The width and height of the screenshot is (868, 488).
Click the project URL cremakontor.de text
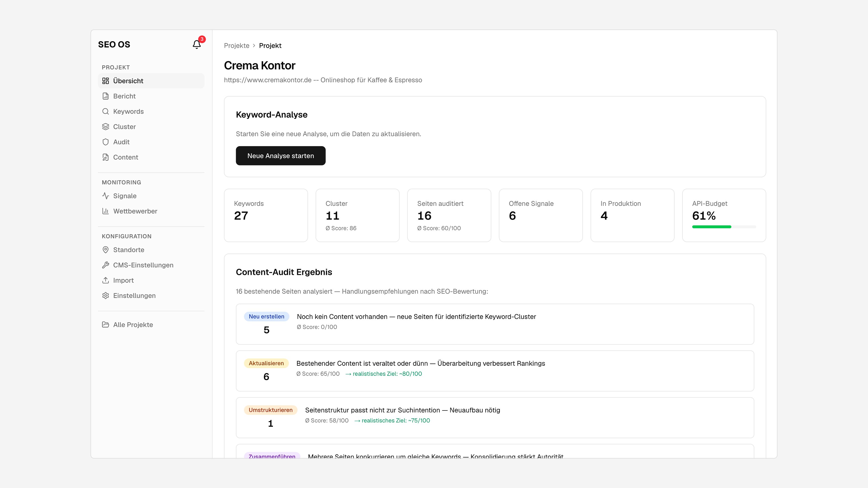tap(267, 80)
